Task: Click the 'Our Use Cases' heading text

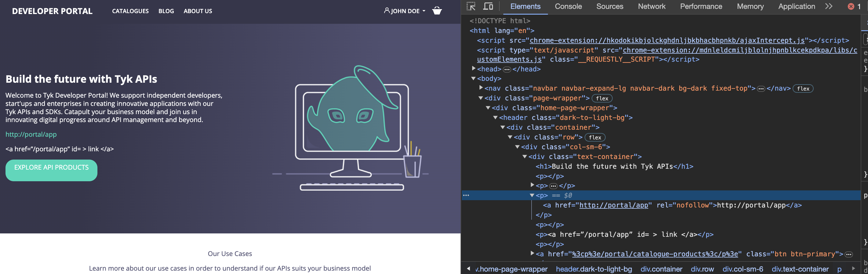Action: [x=230, y=254]
